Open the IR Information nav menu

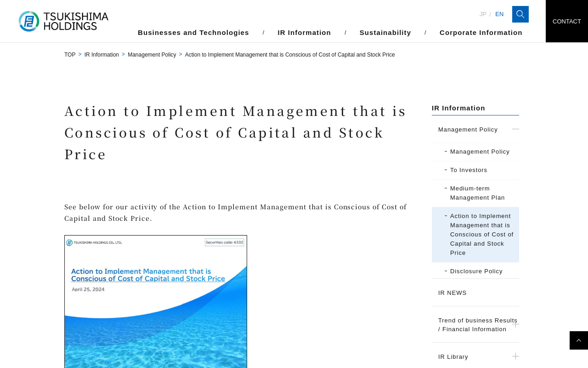304,33
